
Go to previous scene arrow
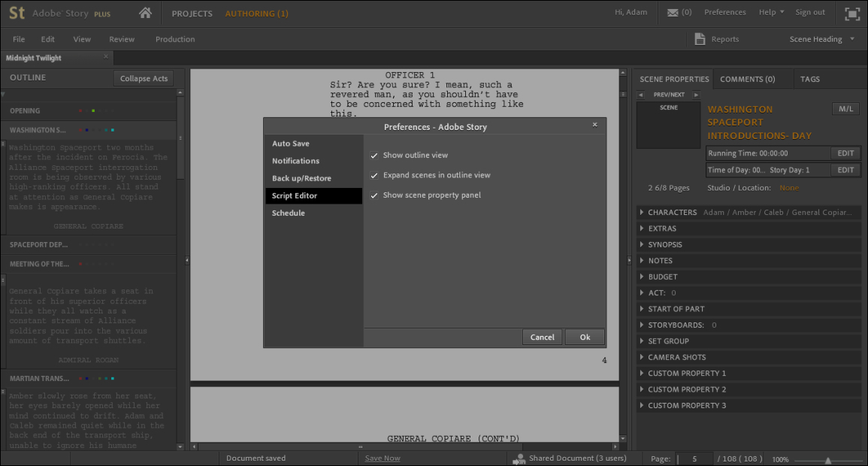641,95
